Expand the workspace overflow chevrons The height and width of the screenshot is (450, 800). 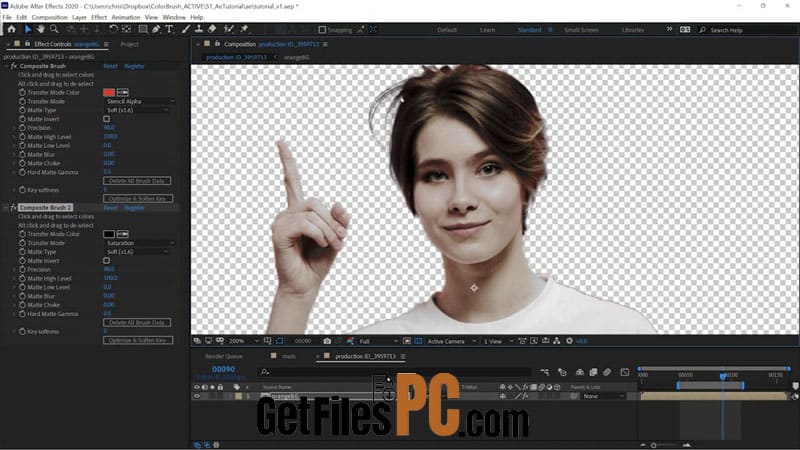(x=669, y=29)
